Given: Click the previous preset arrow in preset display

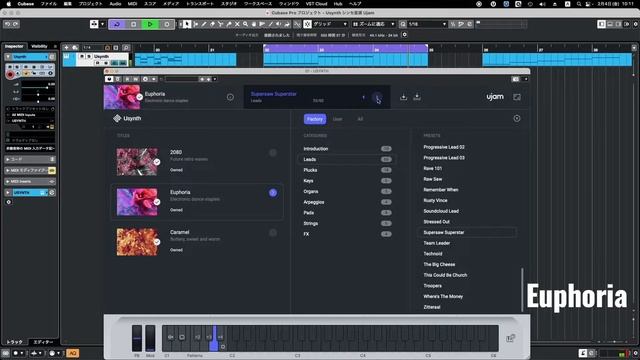Looking at the screenshot, I should (x=363, y=97).
